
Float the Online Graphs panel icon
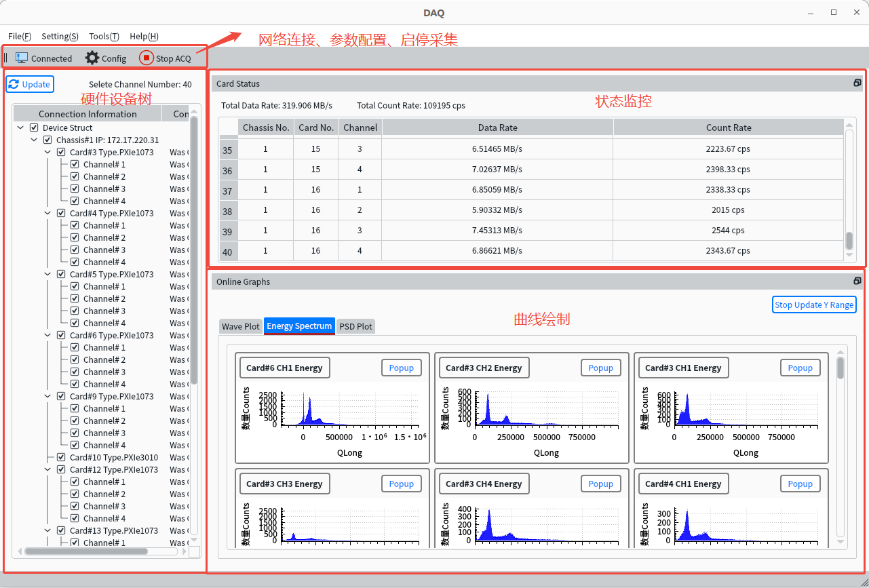tap(857, 281)
